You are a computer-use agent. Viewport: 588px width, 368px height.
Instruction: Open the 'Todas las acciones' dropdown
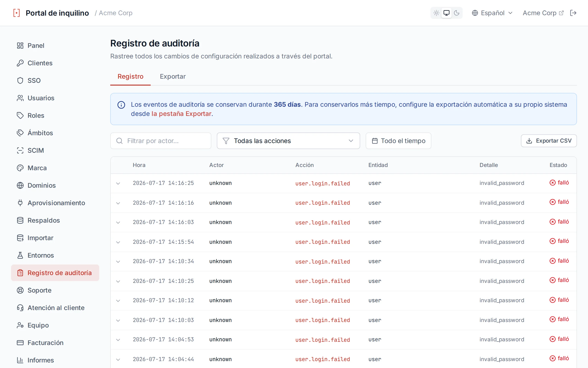pos(288,141)
